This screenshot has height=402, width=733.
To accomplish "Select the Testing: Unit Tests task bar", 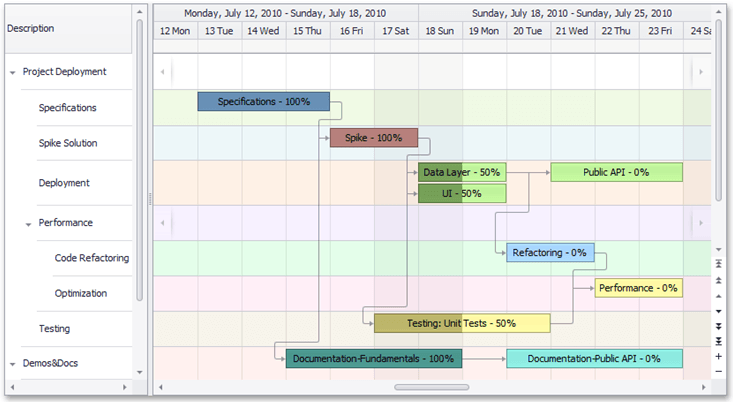I will click(461, 323).
